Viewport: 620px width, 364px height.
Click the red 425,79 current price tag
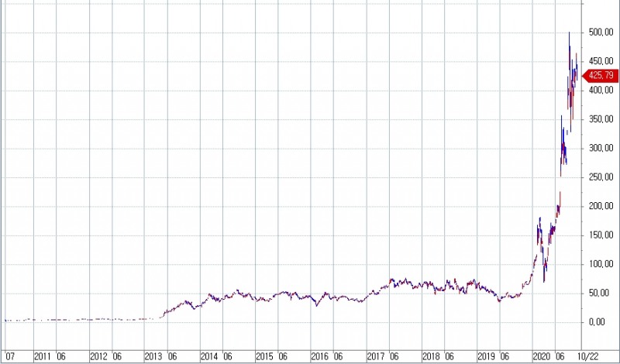pyautogui.click(x=601, y=76)
